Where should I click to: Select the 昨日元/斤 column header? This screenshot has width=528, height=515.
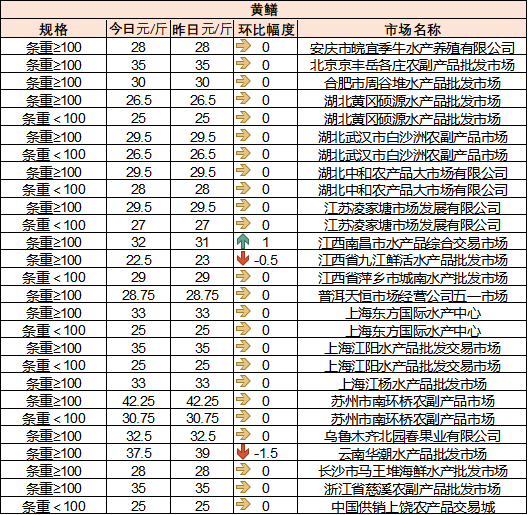tap(202, 29)
